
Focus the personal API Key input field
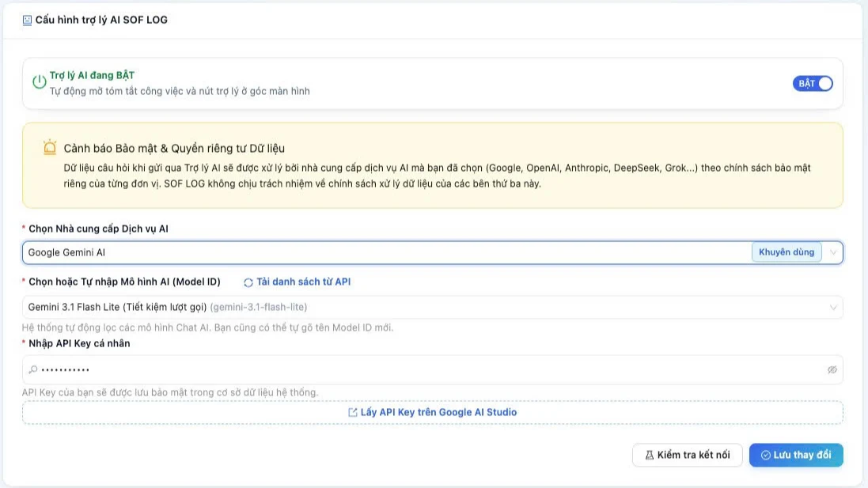point(432,369)
